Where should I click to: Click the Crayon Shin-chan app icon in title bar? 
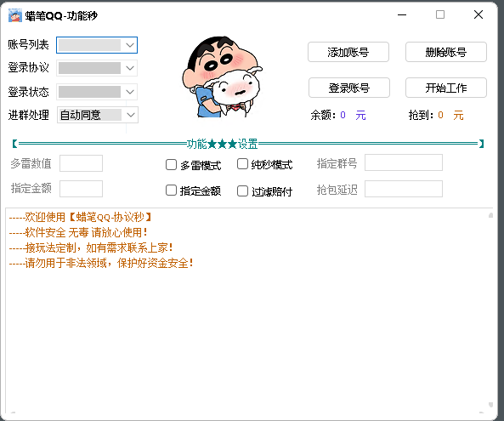click(x=14, y=15)
